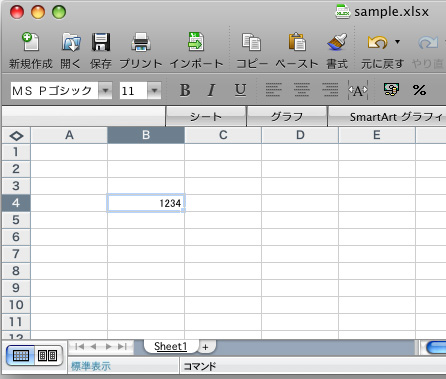Switch to page layout view button

pos(48,356)
